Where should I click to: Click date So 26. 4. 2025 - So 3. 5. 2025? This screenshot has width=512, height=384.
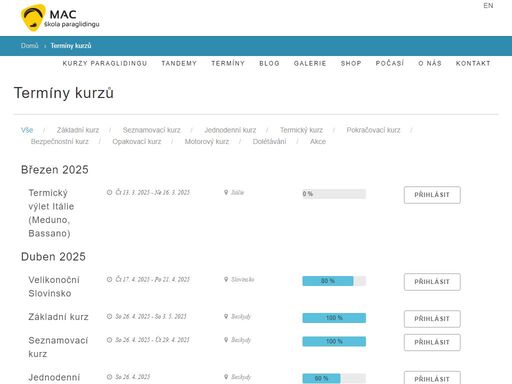pyautogui.click(x=151, y=316)
